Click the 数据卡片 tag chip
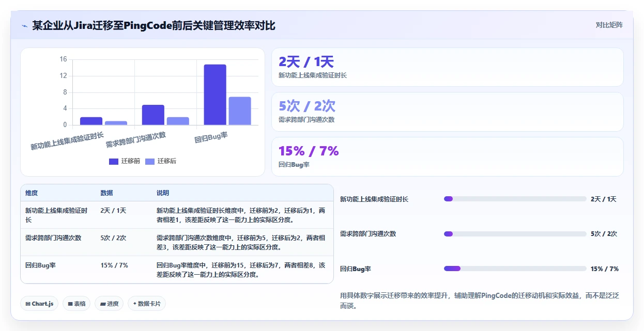The image size is (644, 331). point(147,304)
